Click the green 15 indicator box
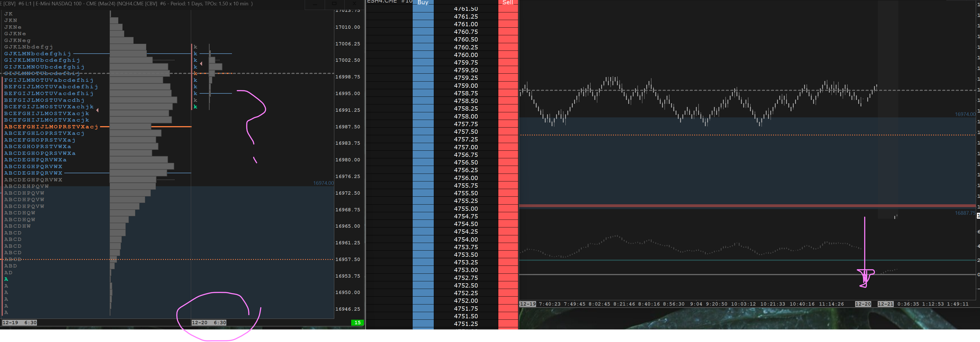The height and width of the screenshot is (342, 980). pyautogui.click(x=357, y=323)
